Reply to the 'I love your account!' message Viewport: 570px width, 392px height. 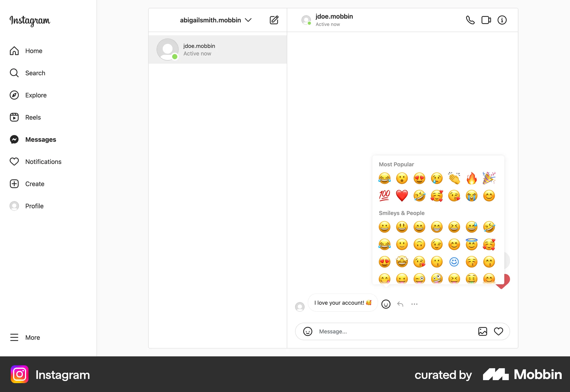point(400,304)
